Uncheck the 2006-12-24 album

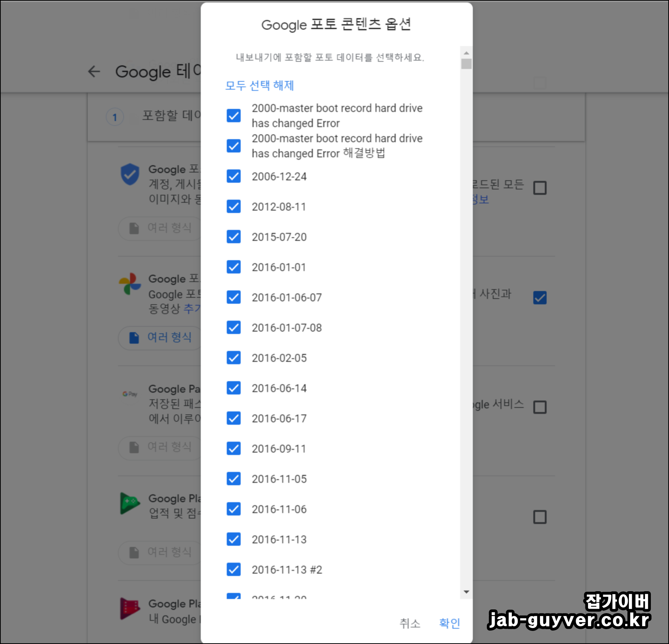pyautogui.click(x=234, y=176)
